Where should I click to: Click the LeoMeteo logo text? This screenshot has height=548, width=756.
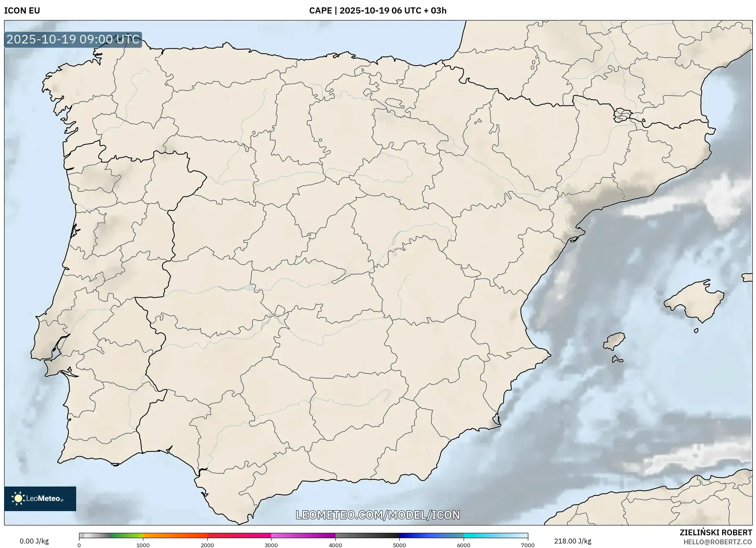(45, 499)
